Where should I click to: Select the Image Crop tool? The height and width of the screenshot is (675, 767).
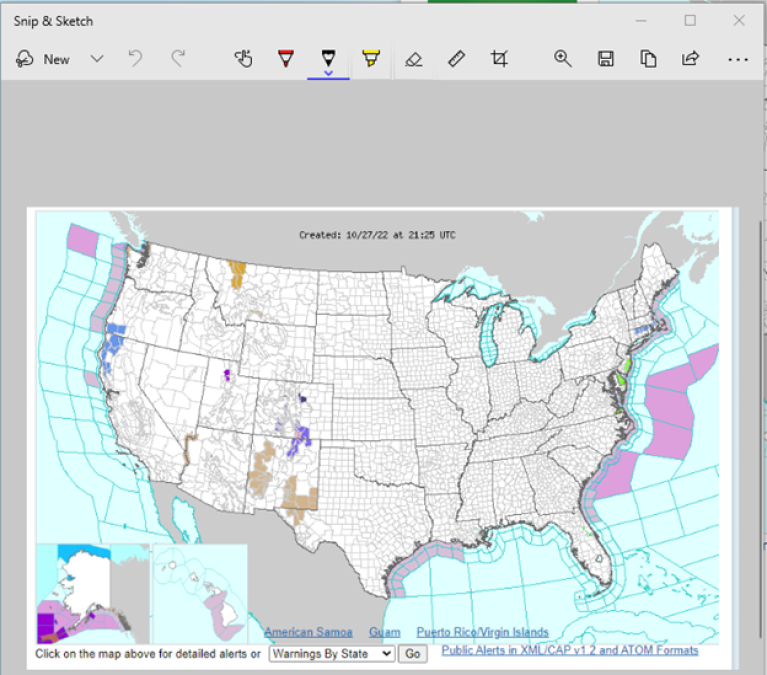tap(499, 59)
